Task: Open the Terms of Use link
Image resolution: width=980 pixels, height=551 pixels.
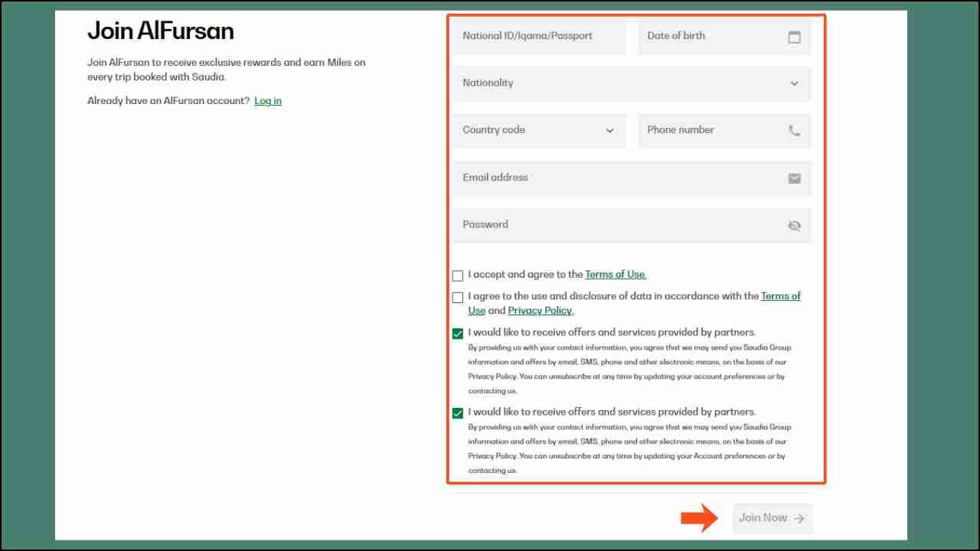Action: point(615,274)
